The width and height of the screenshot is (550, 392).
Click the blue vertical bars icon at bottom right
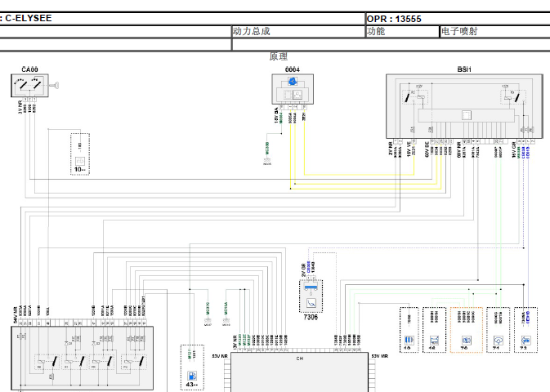[x=409, y=340]
